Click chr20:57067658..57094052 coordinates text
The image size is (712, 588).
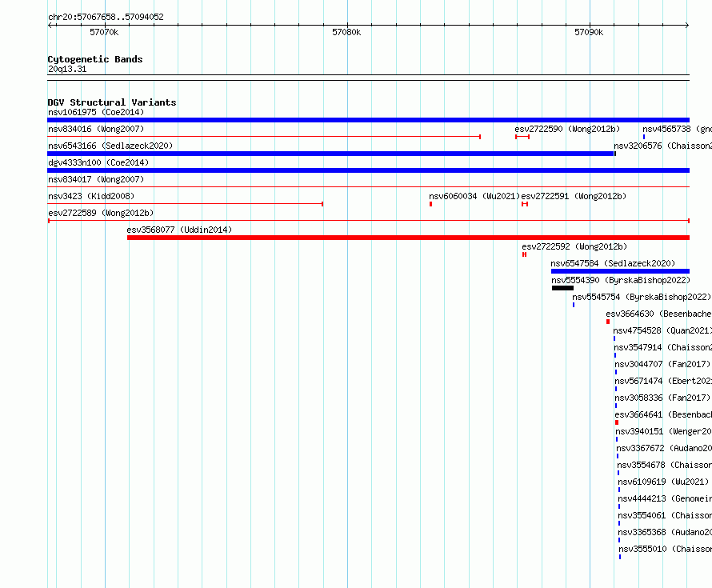(106, 17)
